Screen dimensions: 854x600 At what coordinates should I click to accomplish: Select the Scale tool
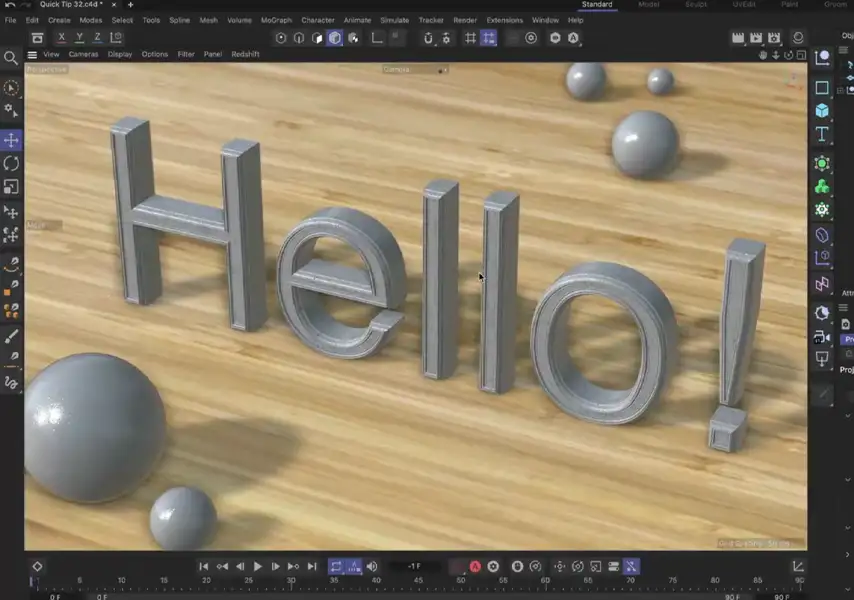coord(10,188)
